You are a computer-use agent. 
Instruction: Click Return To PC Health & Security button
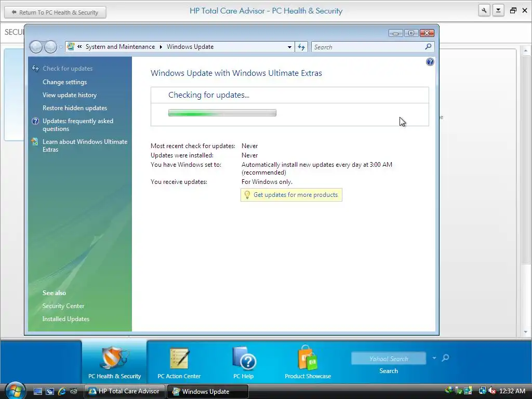[55, 12]
